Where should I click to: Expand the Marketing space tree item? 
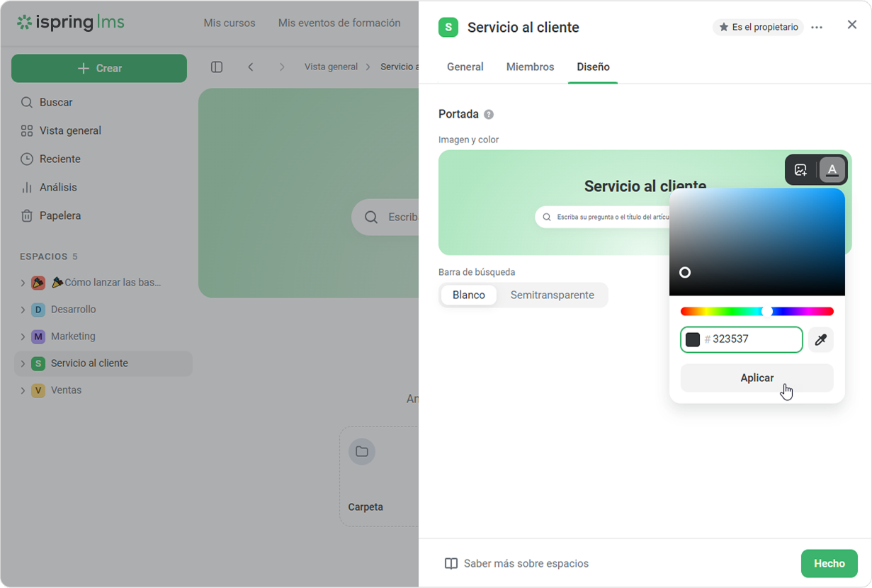(23, 337)
